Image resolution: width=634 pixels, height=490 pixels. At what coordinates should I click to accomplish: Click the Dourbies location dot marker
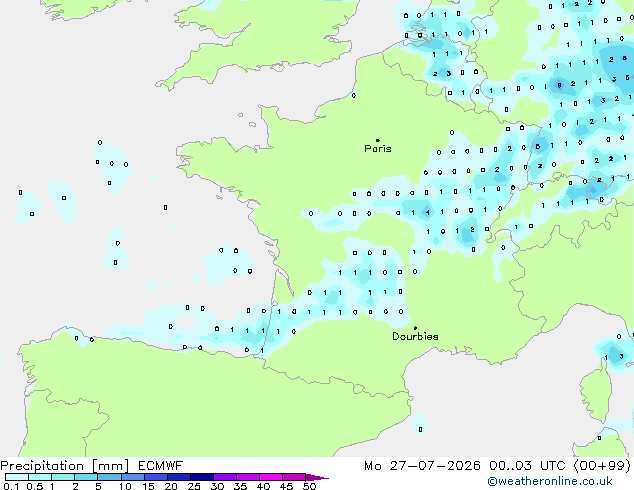[415, 328]
